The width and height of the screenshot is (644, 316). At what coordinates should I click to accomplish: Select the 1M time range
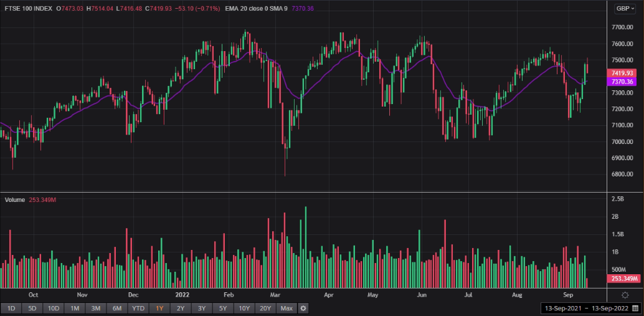75,308
